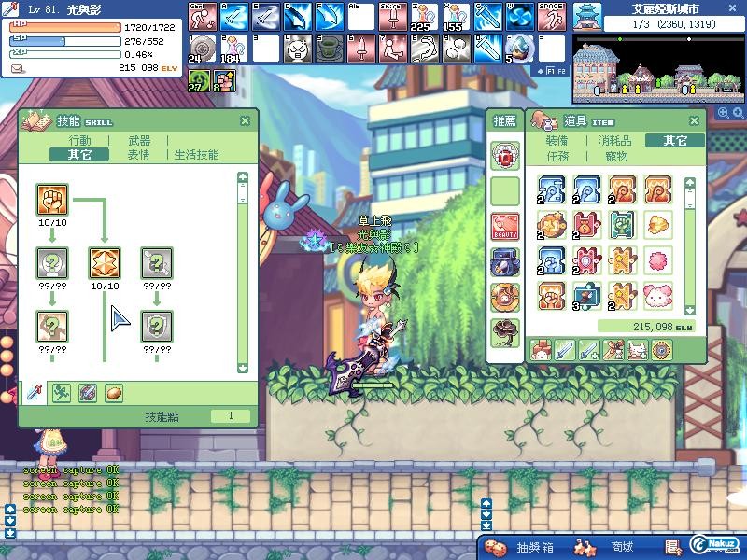Close the 道具 item window
Image resolution: width=747 pixels, height=560 pixels.
click(694, 121)
